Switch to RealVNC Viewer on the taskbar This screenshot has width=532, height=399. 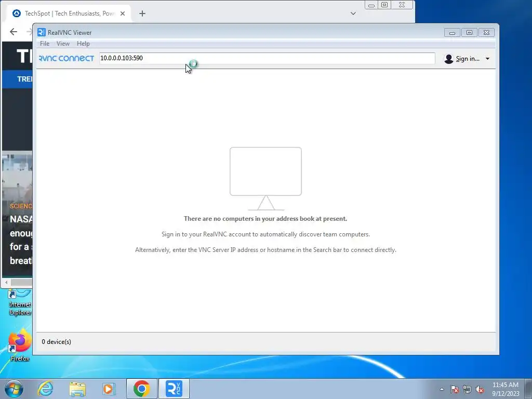click(x=174, y=389)
